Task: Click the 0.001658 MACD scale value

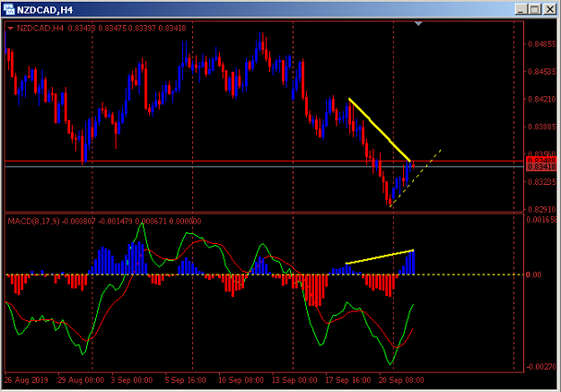Action: tap(541, 220)
